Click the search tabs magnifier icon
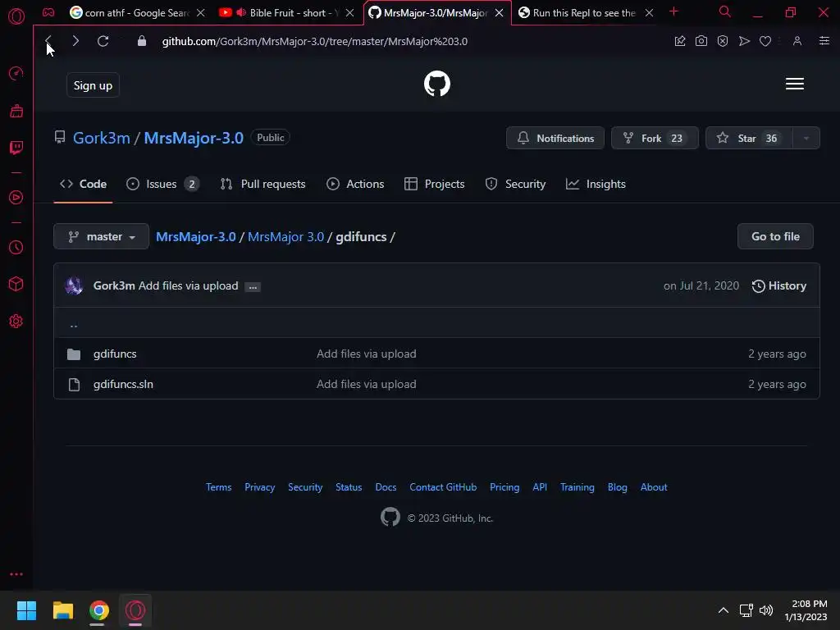840x630 pixels. point(725,11)
